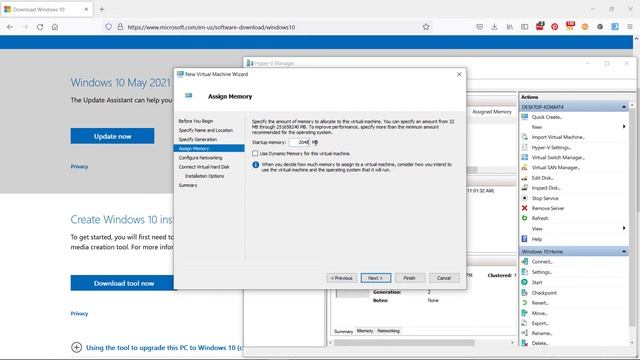This screenshot has width=640, height=360.
Task: Expand the New submenu arrow in Actions
Action: 624,127
